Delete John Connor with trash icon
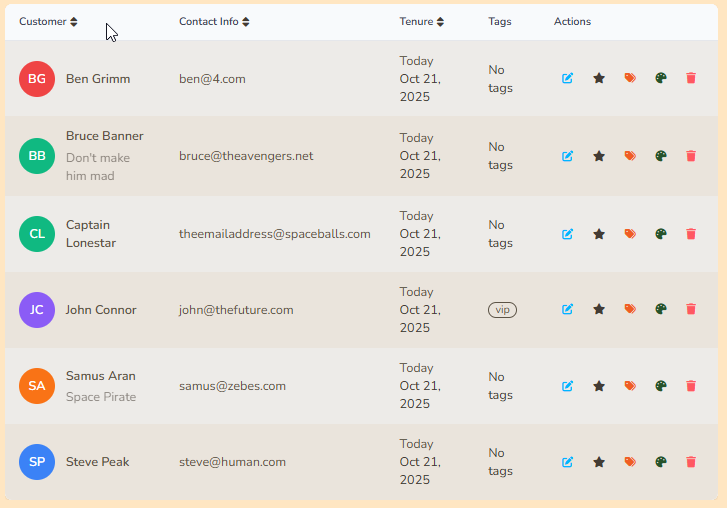The height and width of the screenshot is (508, 727). click(x=691, y=309)
